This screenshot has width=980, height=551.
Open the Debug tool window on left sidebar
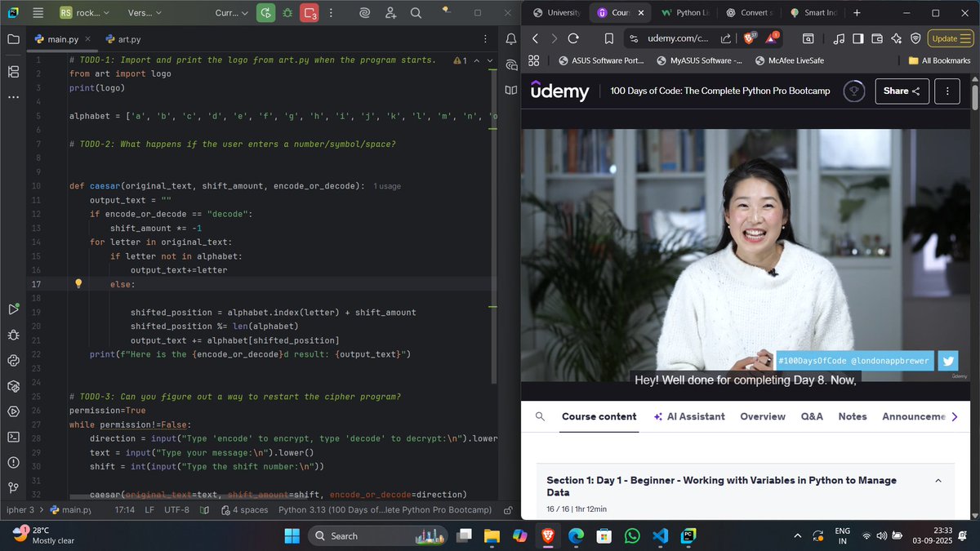(x=13, y=335)
